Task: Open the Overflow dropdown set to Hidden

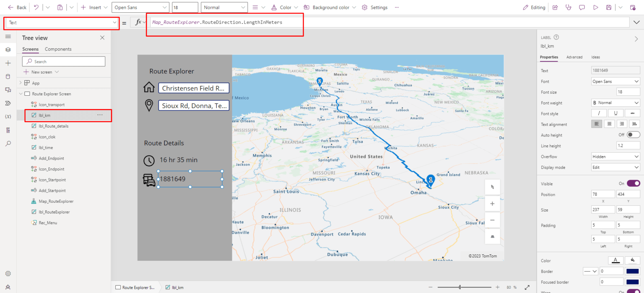Action: (x=615, y=156)
